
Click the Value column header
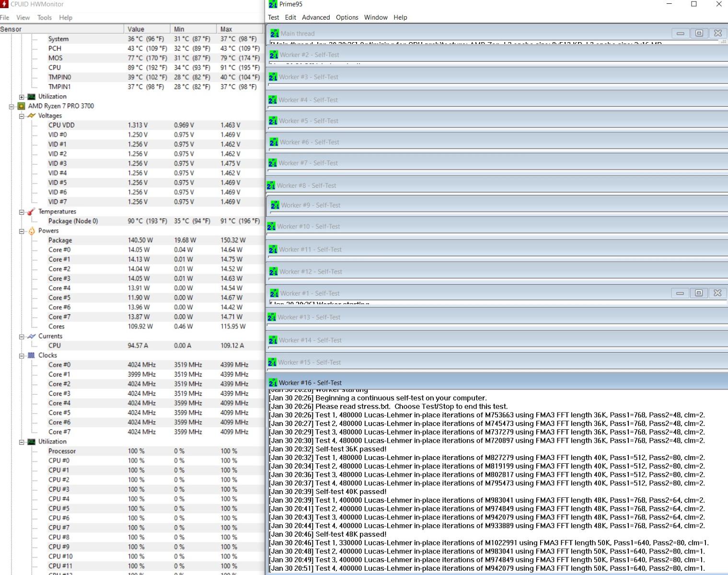147,29
